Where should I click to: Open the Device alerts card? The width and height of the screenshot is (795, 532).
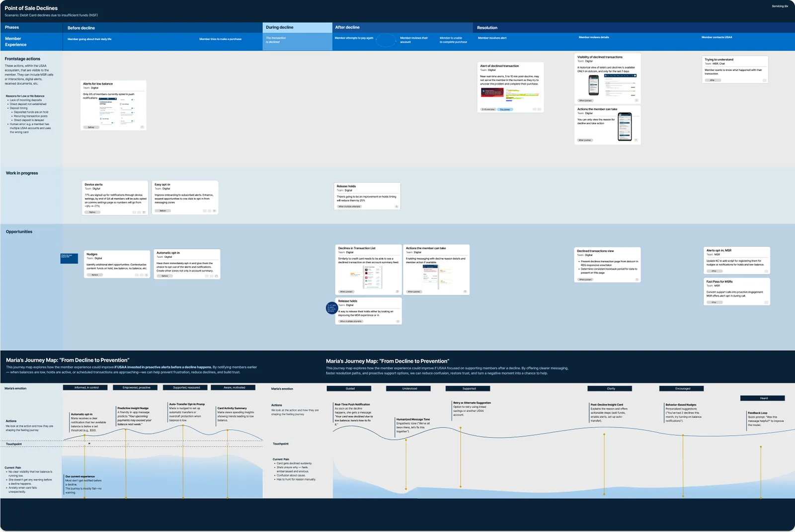pos(115,198)
